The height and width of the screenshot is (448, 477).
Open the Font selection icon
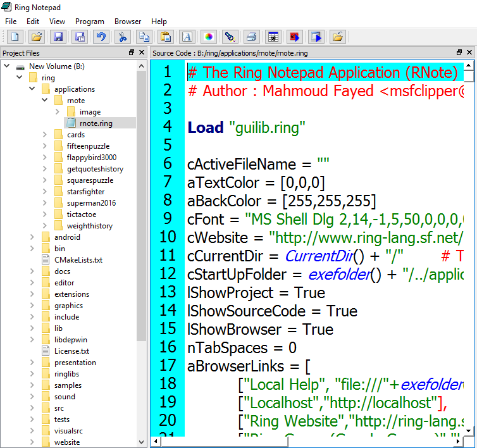(187, 37)
